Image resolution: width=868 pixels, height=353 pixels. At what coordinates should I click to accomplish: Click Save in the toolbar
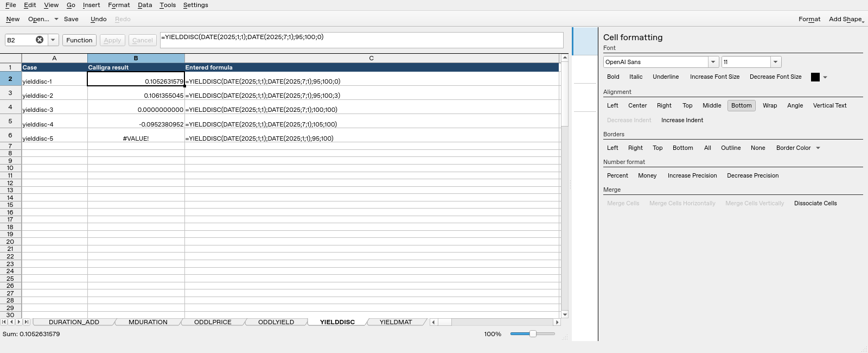(71, 19)
